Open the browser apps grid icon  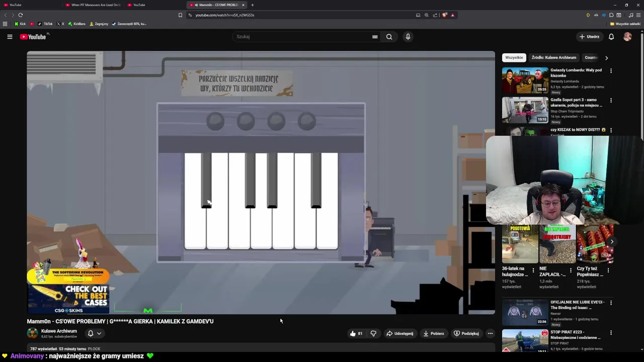coord(5,24)
